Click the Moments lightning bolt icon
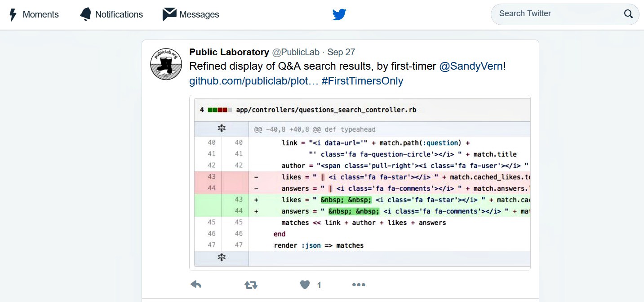Viewport: 644px width, 302px height. click(13, 14)
